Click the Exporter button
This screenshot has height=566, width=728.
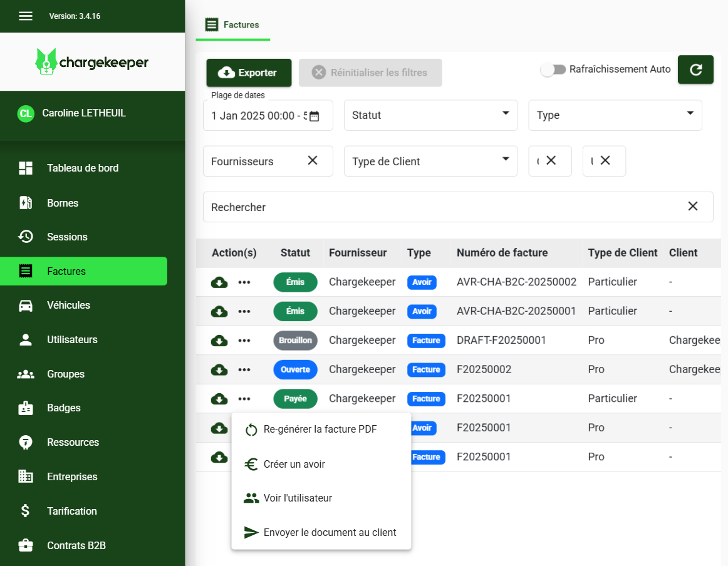(249, 73)
